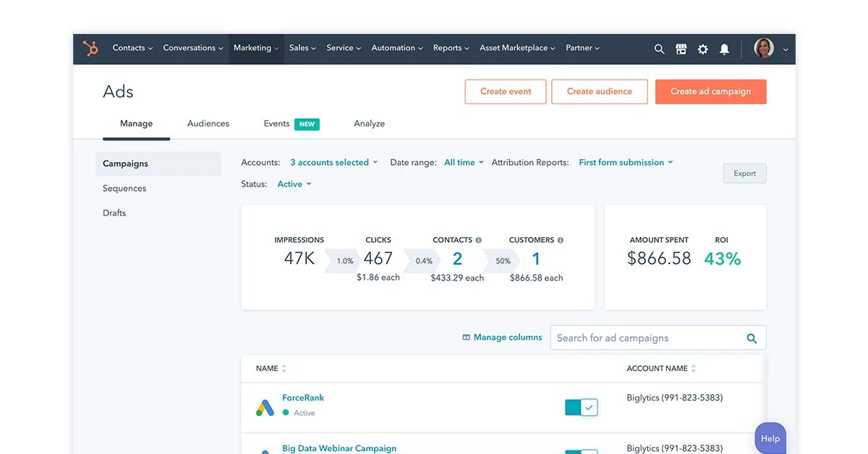Screen dimensions: 868x454
Task: Open the '3 accounts selected' dropdown
Action: pyautogui.click(x=333, y=162)
